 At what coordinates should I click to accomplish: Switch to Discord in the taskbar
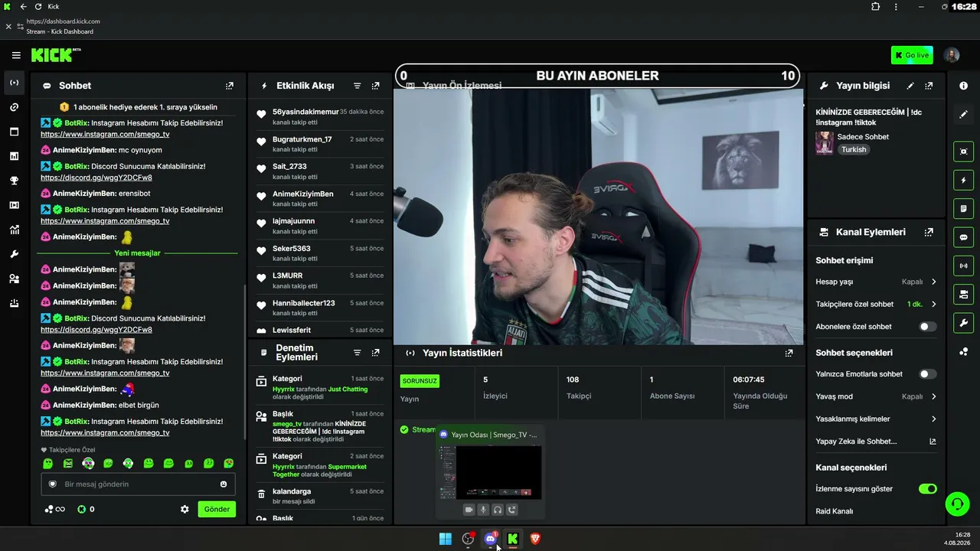[x=491, y=539]
